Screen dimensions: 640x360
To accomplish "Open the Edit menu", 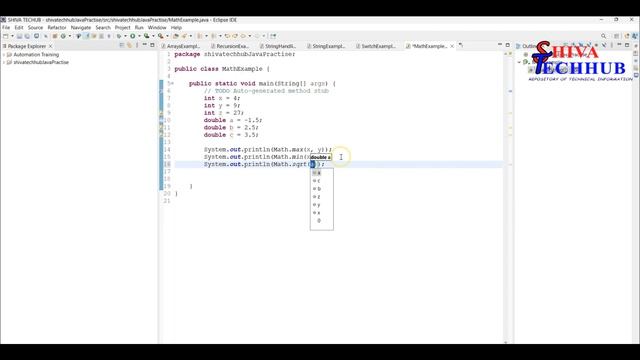I will (x=19, y=28).
